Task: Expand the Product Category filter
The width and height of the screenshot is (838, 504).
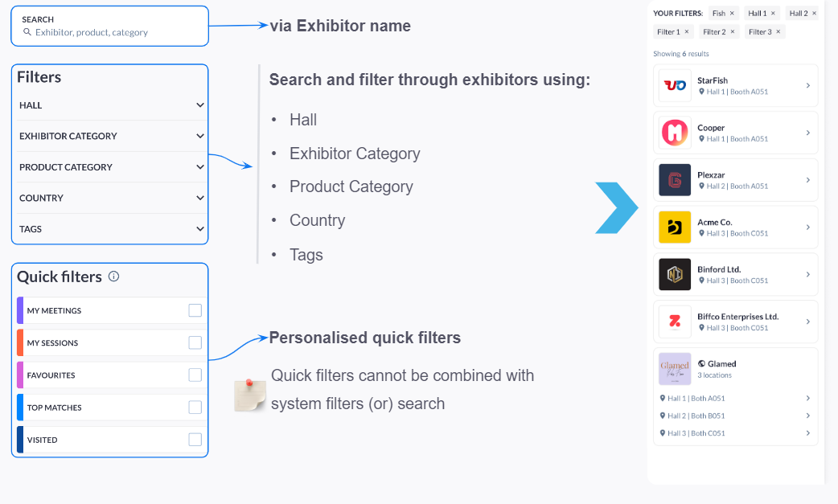Action: pos(111,167)
